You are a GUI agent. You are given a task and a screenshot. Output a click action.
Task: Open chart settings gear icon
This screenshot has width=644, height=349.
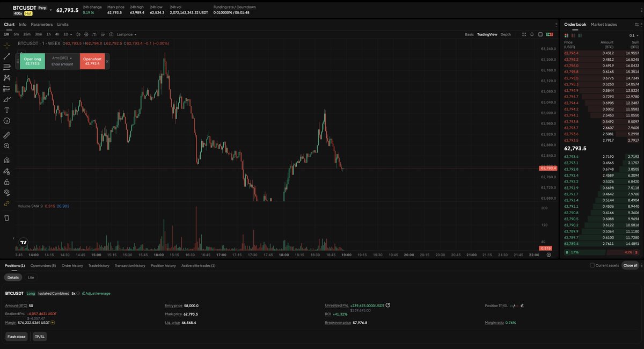(x=86, y=34)
